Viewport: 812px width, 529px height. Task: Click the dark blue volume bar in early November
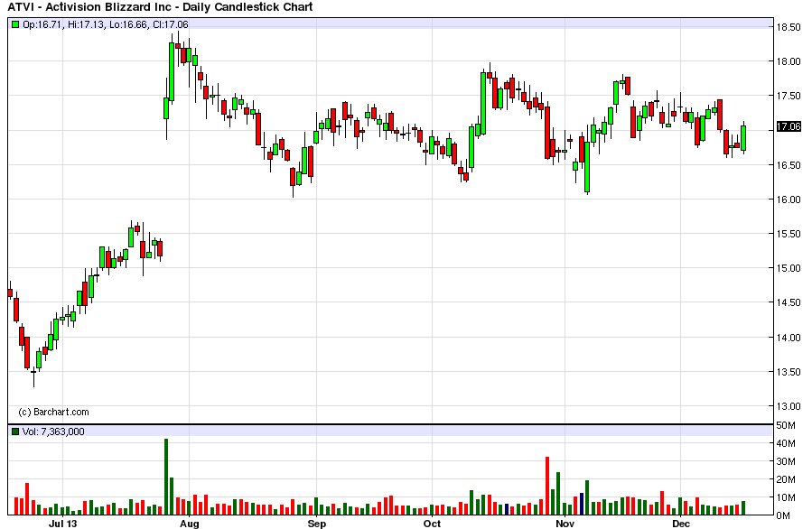point(582,504)
